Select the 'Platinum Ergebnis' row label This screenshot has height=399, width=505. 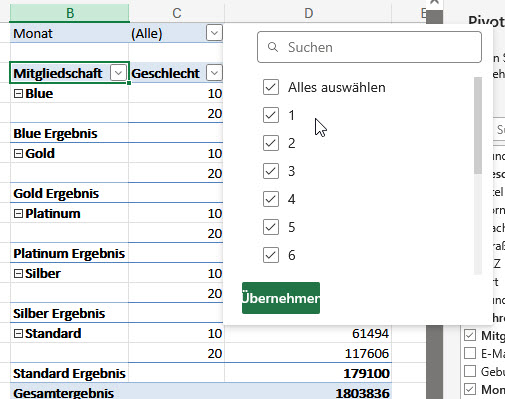coord(69,254)
